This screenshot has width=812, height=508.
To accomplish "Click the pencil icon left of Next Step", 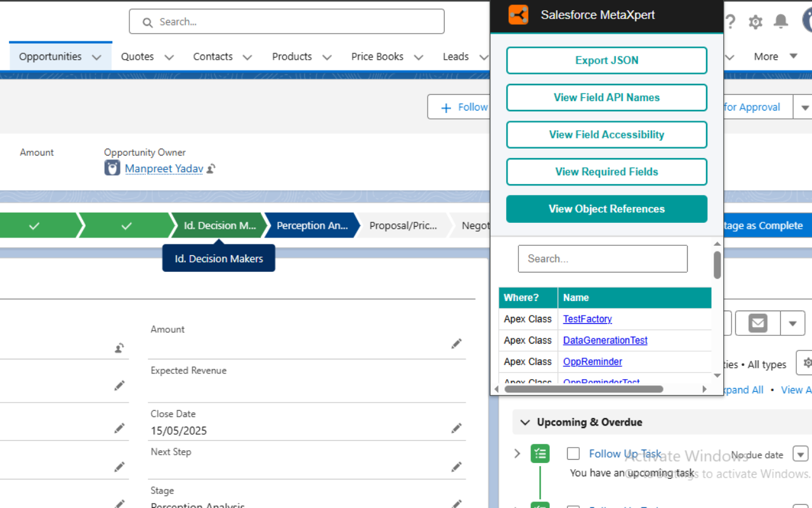I will pyautogui.click(x=119, y=467).
